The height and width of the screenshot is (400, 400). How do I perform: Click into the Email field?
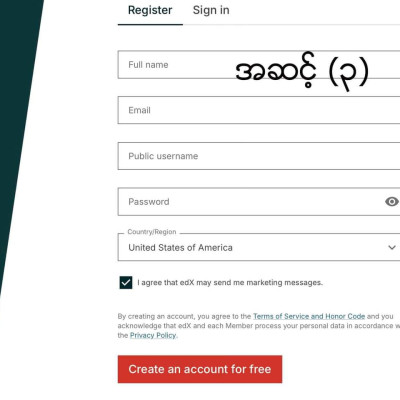(259, 110)
